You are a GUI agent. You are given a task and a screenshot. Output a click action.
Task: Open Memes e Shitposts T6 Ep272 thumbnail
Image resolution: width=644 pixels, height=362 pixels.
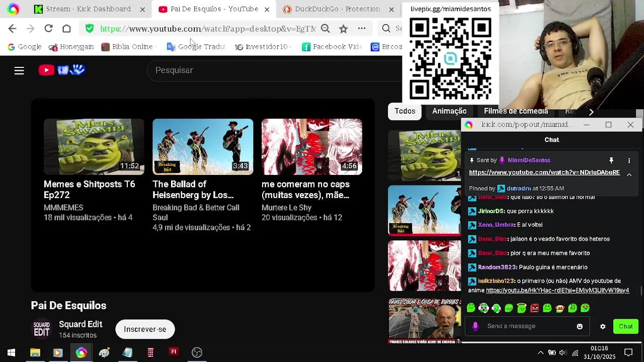click(94, 147)
